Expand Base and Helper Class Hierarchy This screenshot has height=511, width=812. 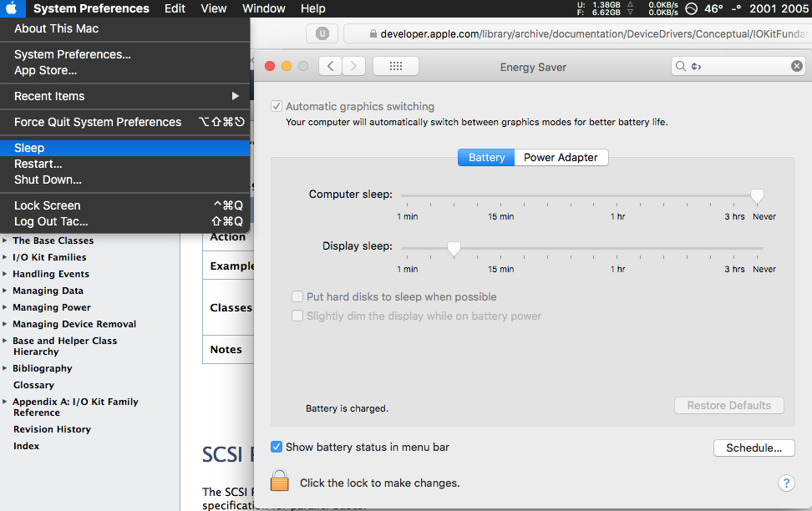(x=5, y=340)
